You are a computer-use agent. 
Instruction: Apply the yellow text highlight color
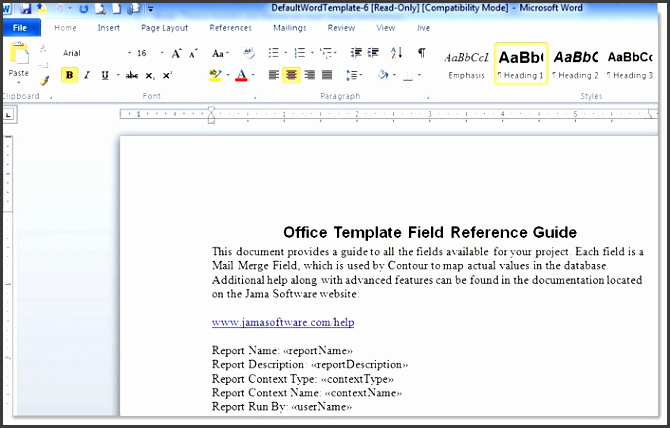[215, 76]
